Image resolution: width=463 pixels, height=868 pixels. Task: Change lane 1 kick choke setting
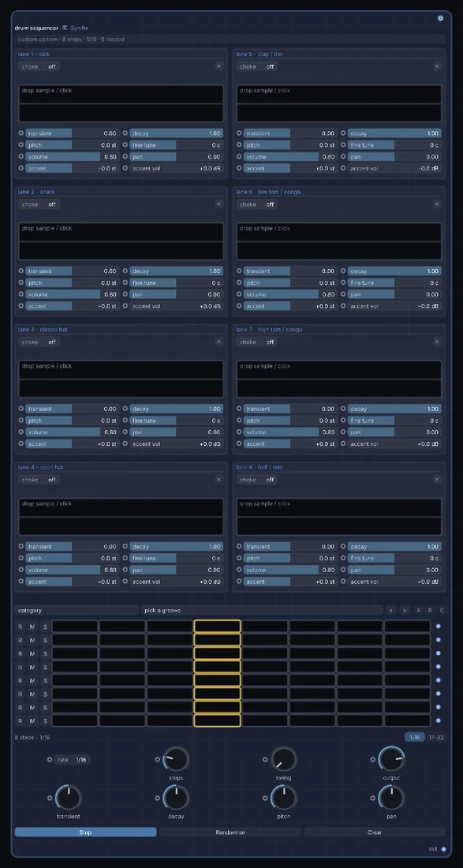pyautogui.click(x=39, y=66)
